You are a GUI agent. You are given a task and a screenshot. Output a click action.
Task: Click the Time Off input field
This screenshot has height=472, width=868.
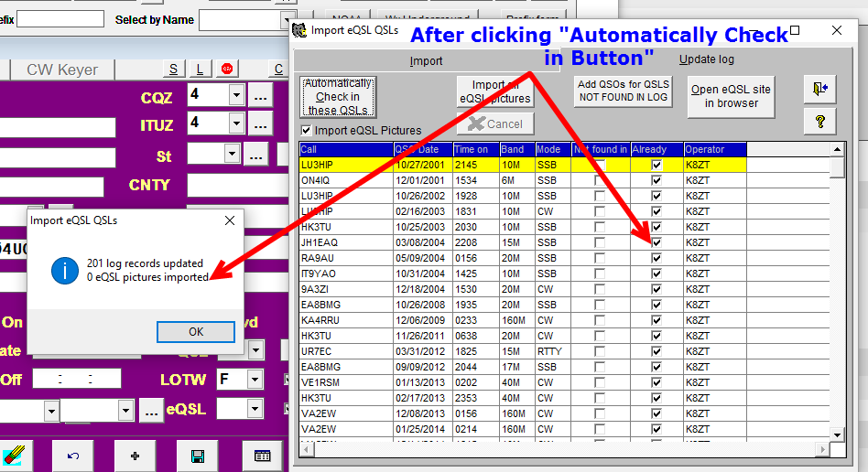point(76,379)
